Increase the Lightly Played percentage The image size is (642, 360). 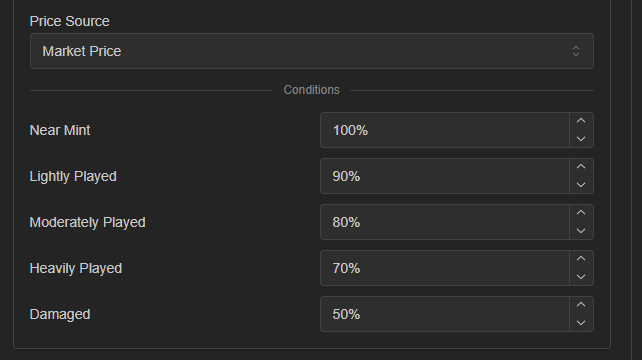tap(581, 167)
